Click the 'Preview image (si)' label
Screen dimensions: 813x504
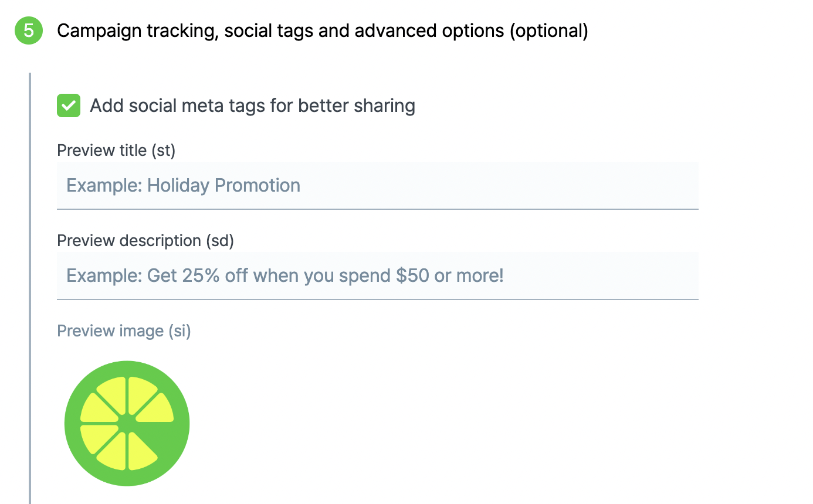click(x=124, y=331)
